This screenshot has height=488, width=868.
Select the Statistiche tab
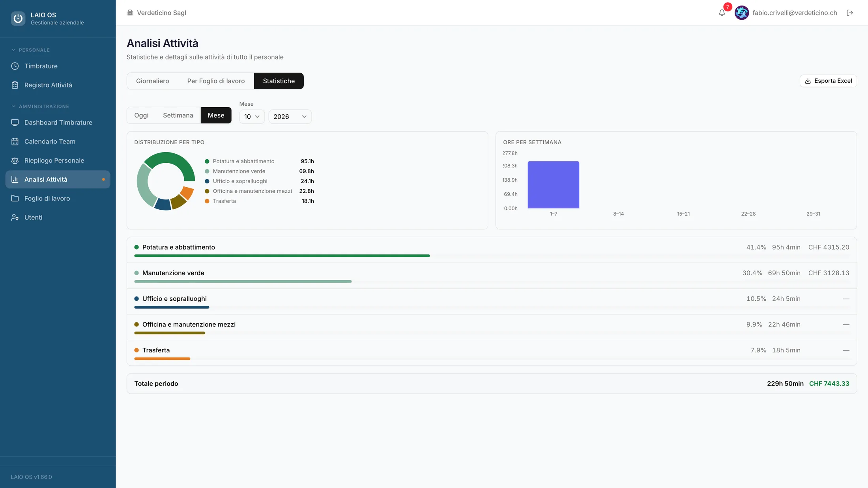click(279, 81)
